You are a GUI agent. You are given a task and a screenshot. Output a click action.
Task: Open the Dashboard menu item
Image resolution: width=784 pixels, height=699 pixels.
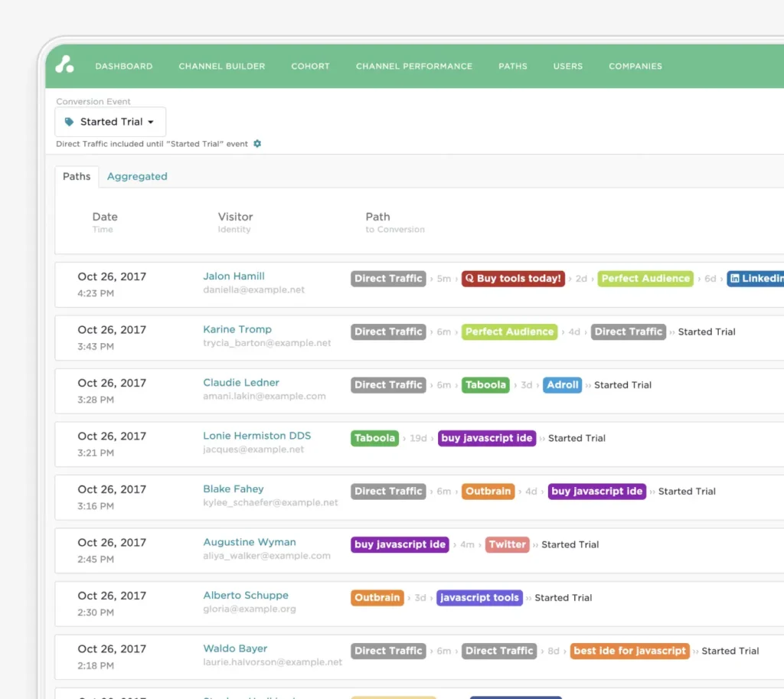(124, 67)
